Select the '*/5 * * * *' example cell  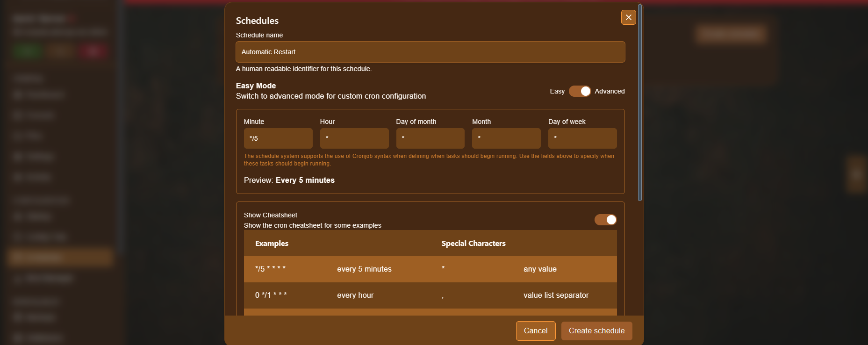270,269
